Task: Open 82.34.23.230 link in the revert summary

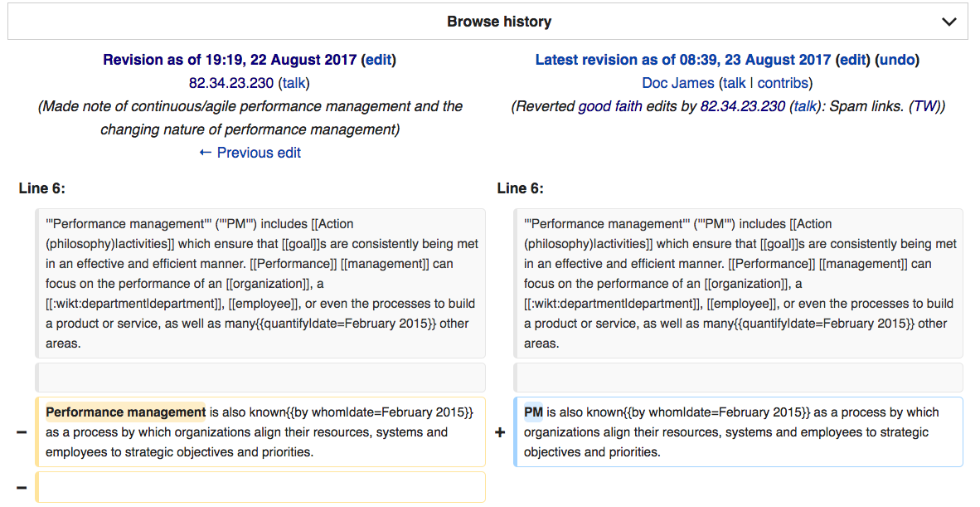Action: (742, 106)
